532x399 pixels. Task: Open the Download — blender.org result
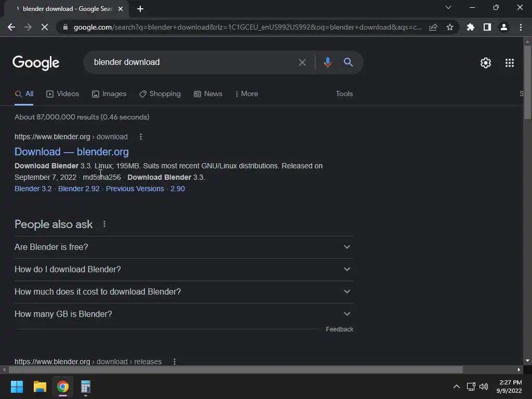[x=72, y=152]
